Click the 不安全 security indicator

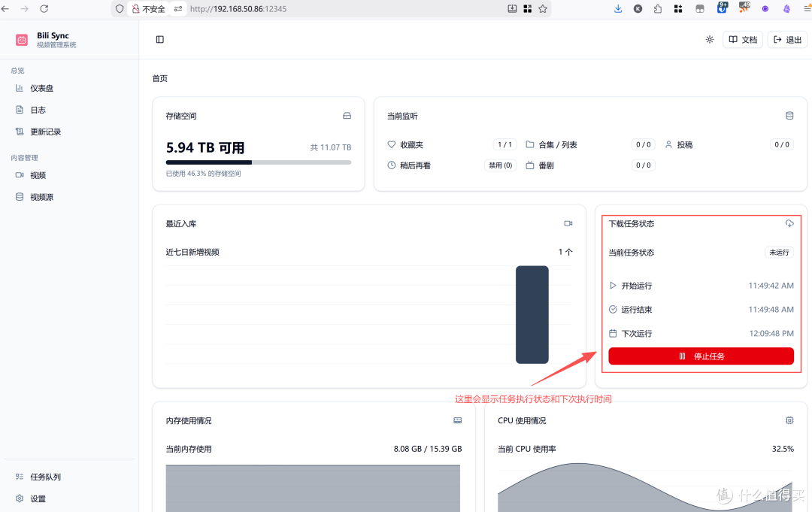pos(149,9)
